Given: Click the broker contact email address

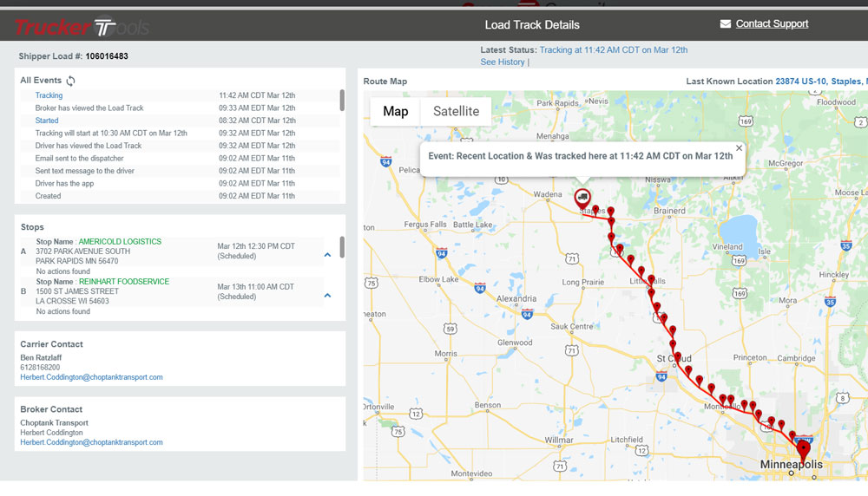Looking at the screenshot, I should point(91,442).
